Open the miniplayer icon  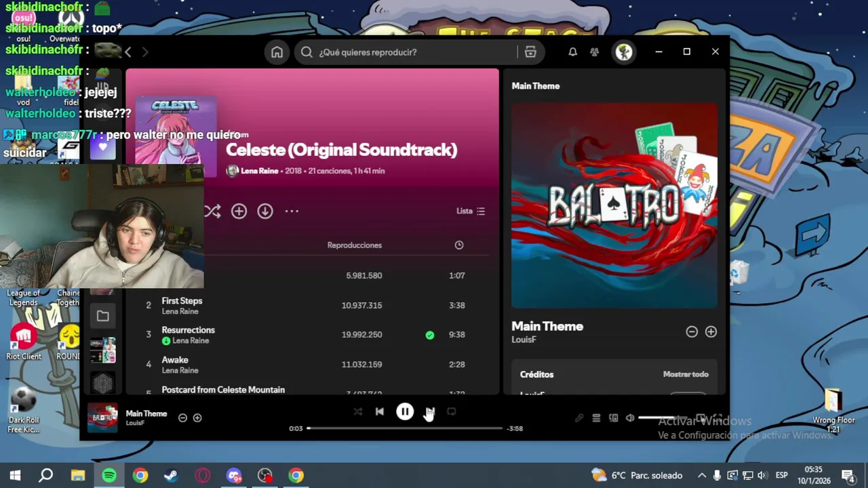click(701, 418)
